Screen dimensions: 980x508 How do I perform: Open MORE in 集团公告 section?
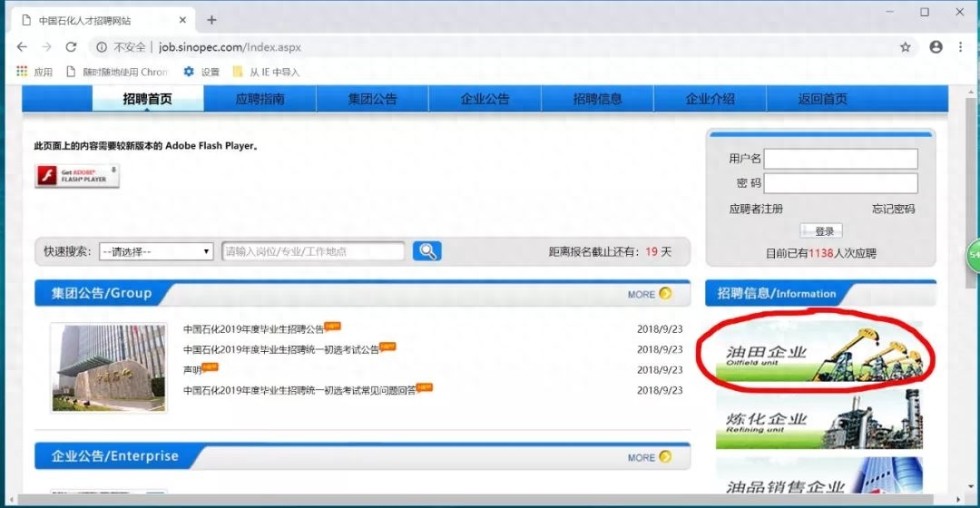click(650, 294)
